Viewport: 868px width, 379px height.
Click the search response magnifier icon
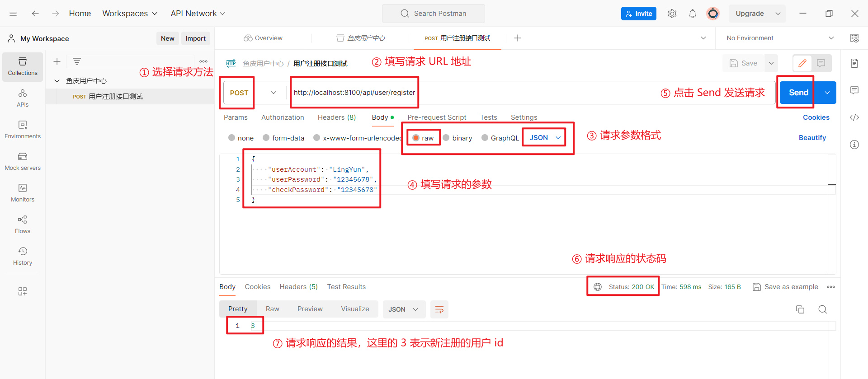pyautogui.click(x=822, y=309)
